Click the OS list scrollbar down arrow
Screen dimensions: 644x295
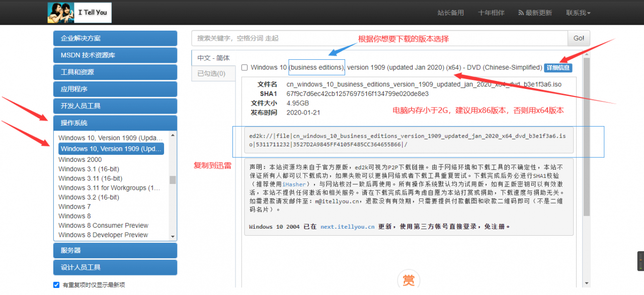point(173,237)
